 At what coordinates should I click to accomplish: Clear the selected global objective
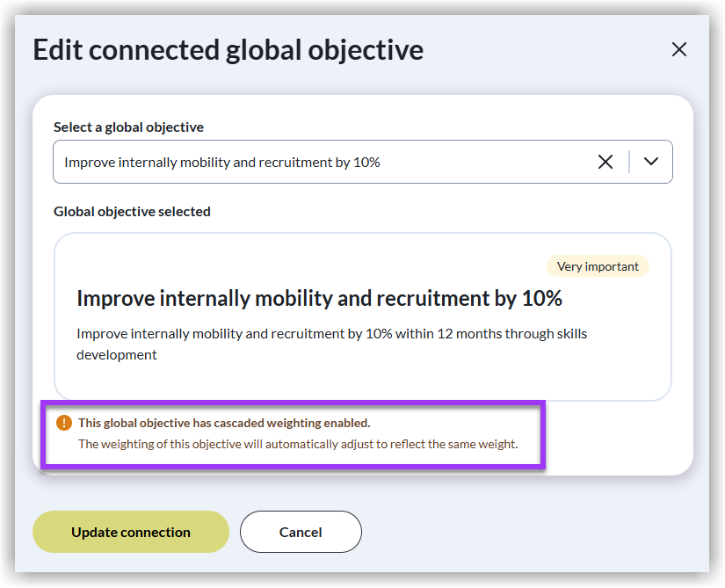point(605,162)
